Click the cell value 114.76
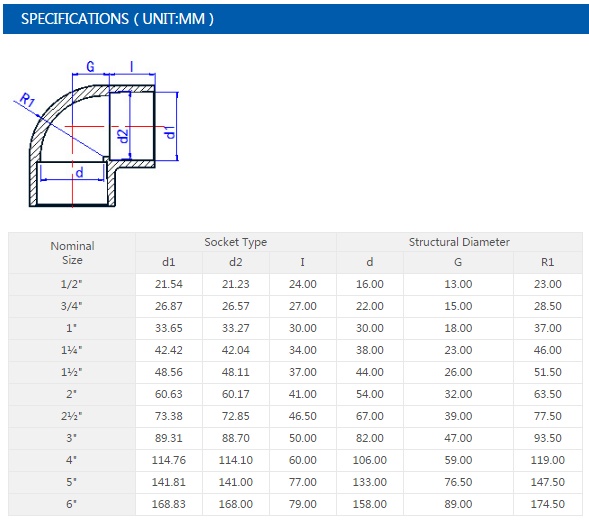589x520 pixels. tap(169, 460)
